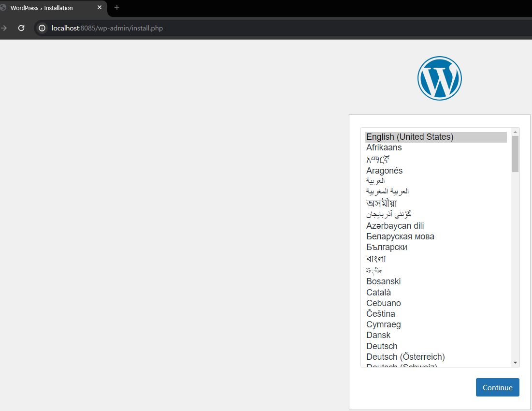
Task: Click scrollbar up arrow in language list
Action: point(516,132)
